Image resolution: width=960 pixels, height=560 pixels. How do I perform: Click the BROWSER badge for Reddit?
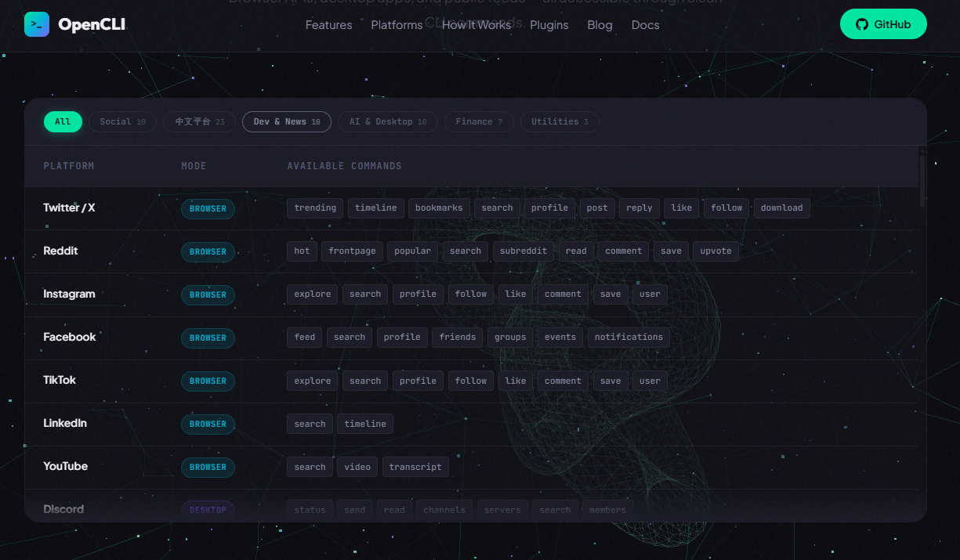208,251
